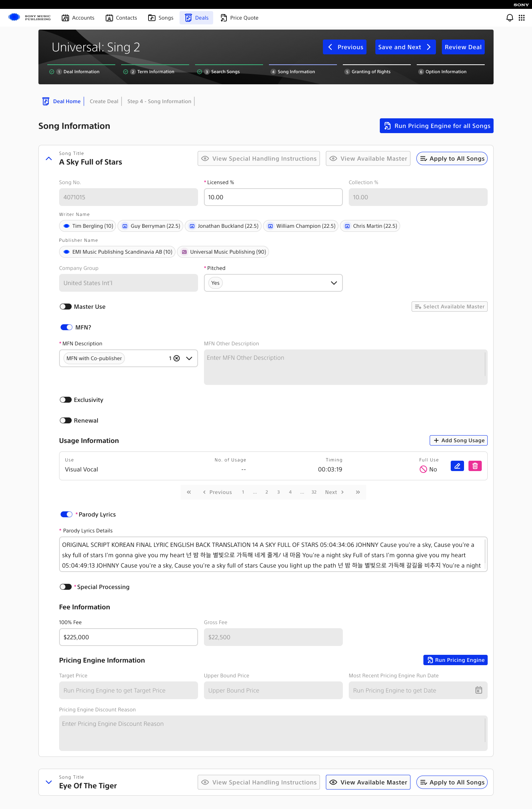Toggle Renewal switch
This screenshot has width=532, height=809.
[x=66, y=420]
